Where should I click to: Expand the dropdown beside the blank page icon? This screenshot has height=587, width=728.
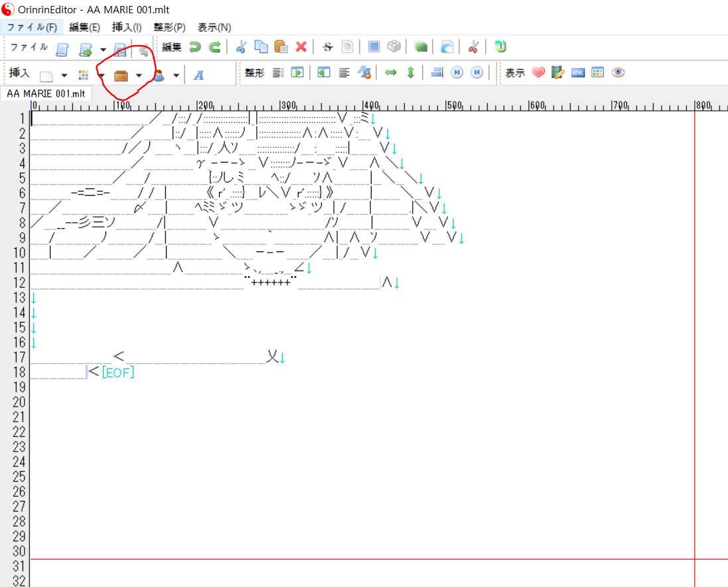pos(64,76)
